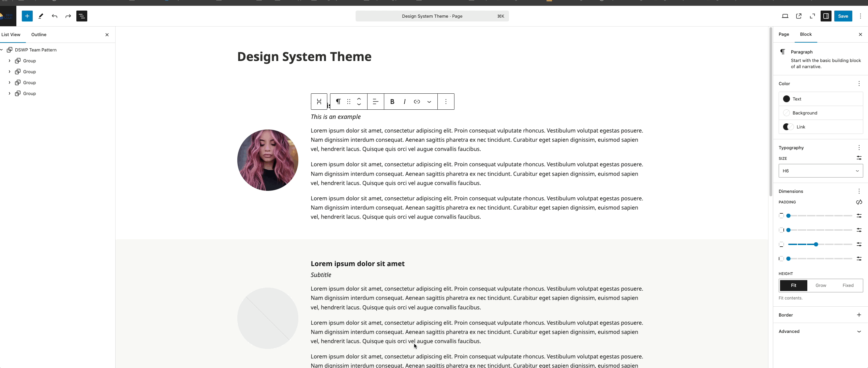868x368 pixels.
Task: Click the Save button
Action: tap(843, 16)
